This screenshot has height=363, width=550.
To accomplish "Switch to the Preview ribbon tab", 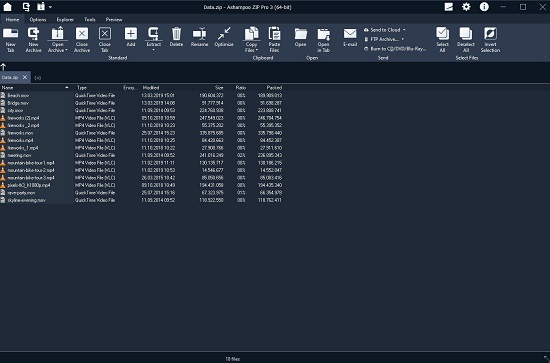I will (114, 19).
